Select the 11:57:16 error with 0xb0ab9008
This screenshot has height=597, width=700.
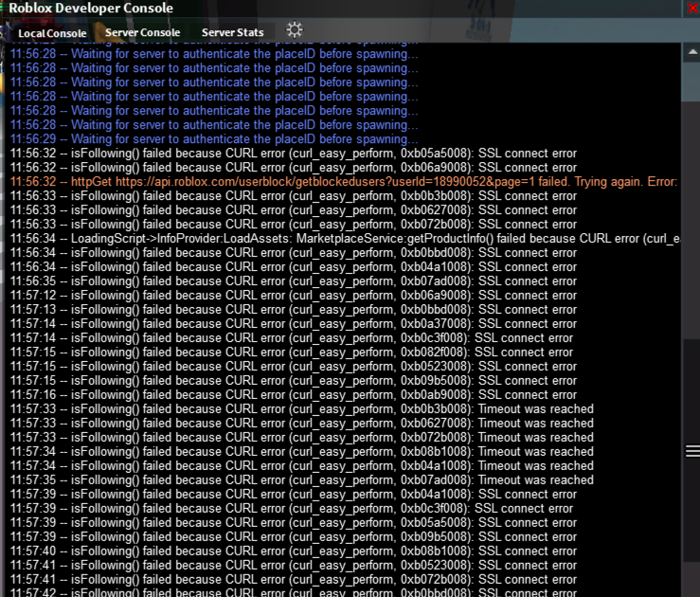[294, 395]
